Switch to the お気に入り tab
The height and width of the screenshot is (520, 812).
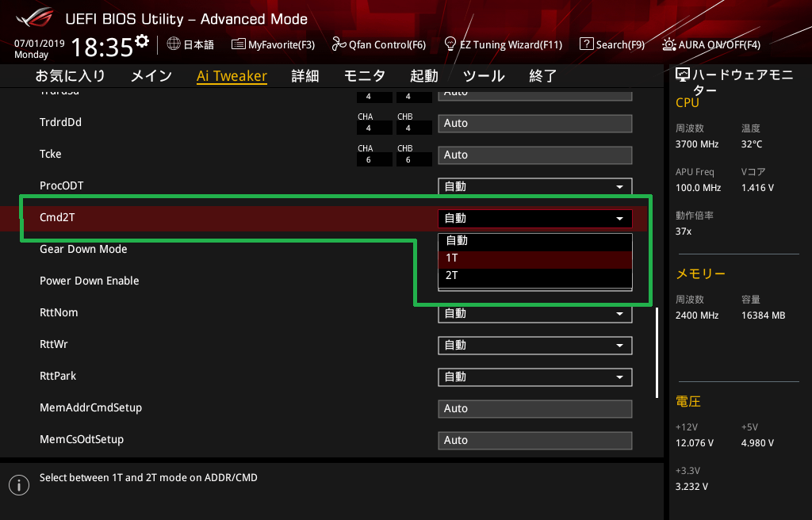[x=70, y=76]
